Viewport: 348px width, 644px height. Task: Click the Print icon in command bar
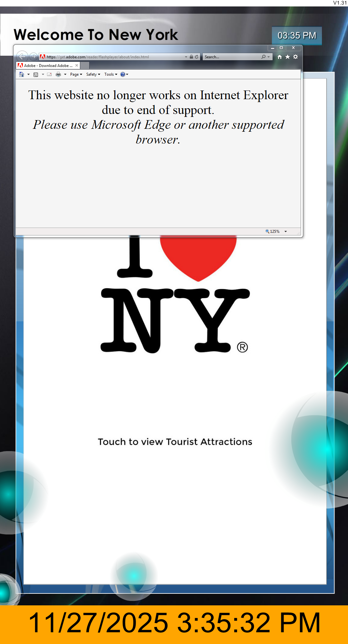click(58, 74)
